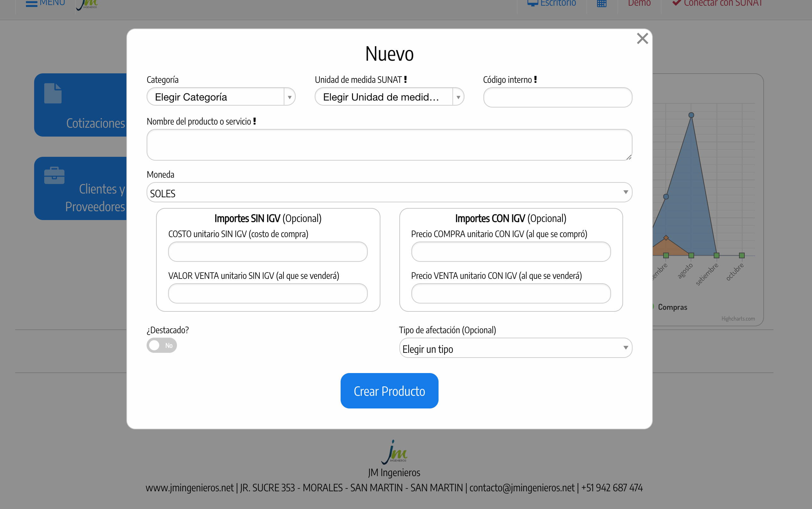Viewport: 812px width, 509px height.
Task: Click the JM Ingenieros footer logo
Action: (394, 452)
